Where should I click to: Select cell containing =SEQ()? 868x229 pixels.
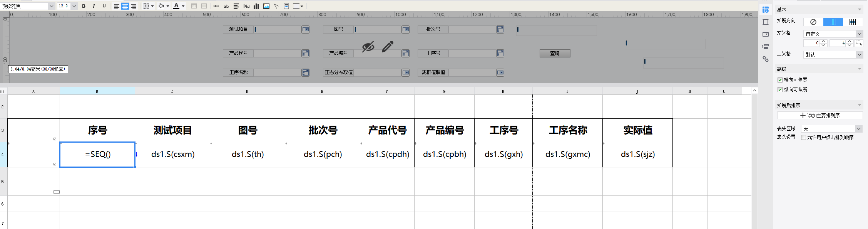coord(97,154)
